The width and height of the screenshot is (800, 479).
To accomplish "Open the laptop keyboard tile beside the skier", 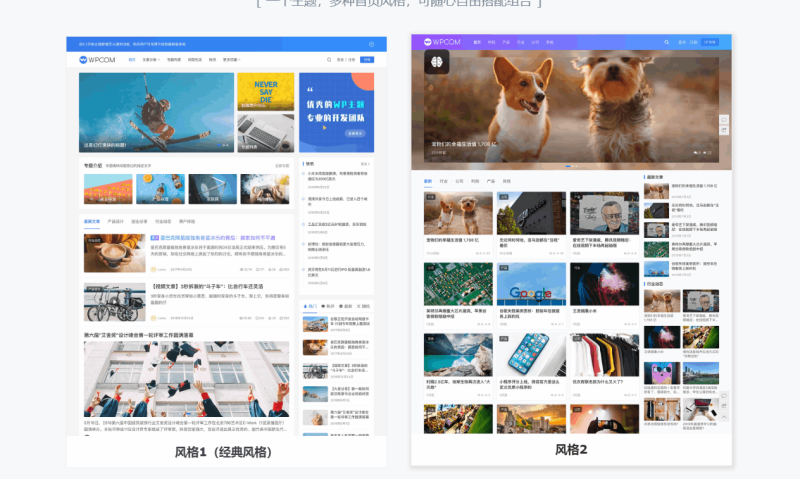I will click(266, 133).
